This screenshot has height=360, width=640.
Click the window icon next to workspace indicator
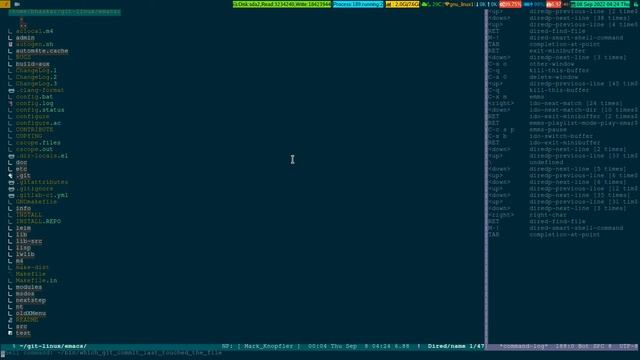tap(17, 4)
